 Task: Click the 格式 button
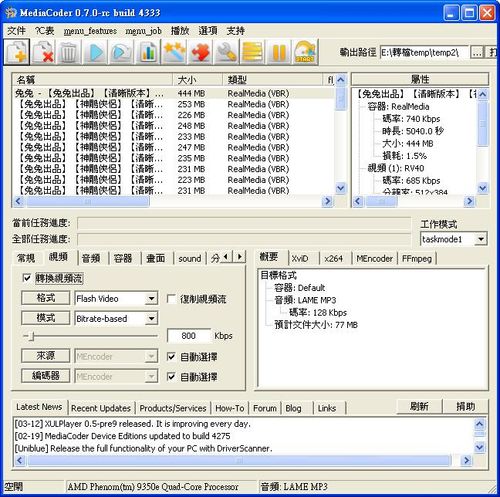46,298
